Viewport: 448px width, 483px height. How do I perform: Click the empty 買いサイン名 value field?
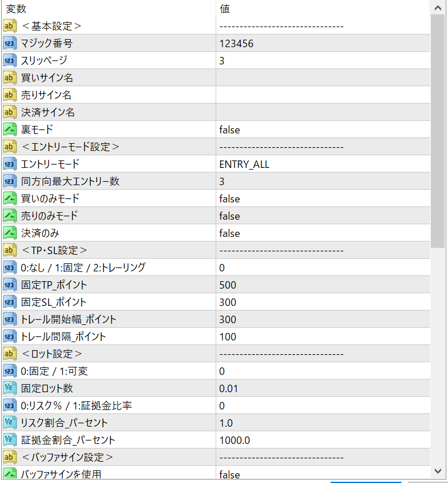point(323,78)
